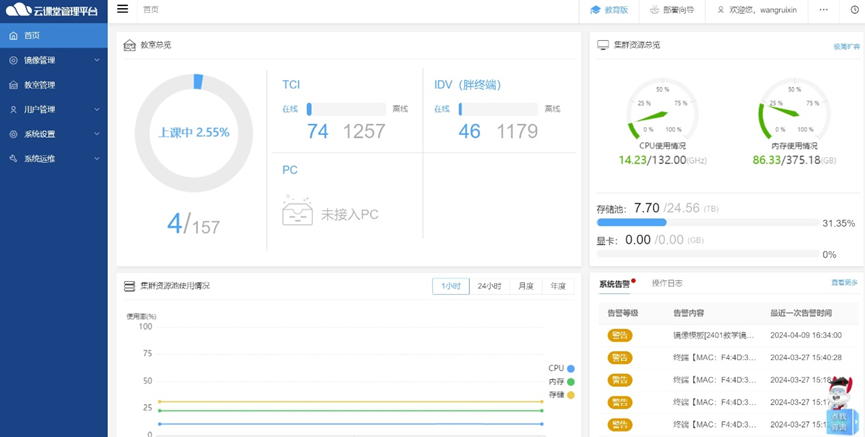The image size is (865, 437).
Task: Click the hamburger menu collapse icon
Action: coord(122,9)
